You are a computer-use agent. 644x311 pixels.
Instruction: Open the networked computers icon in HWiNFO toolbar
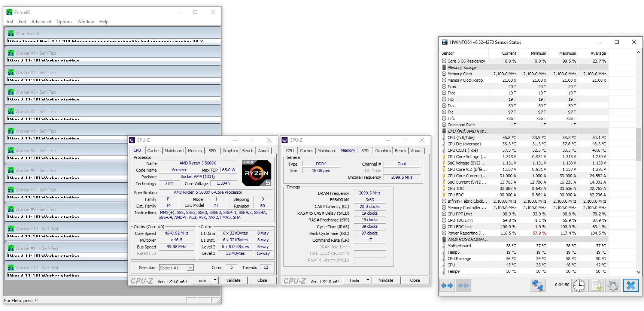point(538,286)
